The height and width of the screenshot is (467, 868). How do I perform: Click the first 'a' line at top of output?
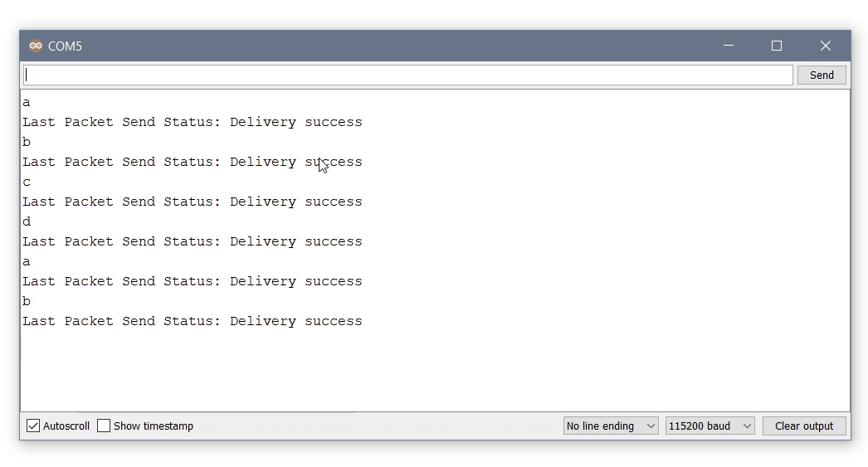[x=27, y=102]
